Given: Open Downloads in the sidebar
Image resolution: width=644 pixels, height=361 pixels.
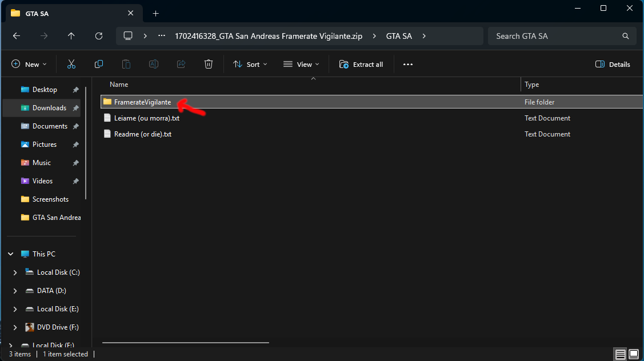Looking at the screenshot, I should 49,108.
